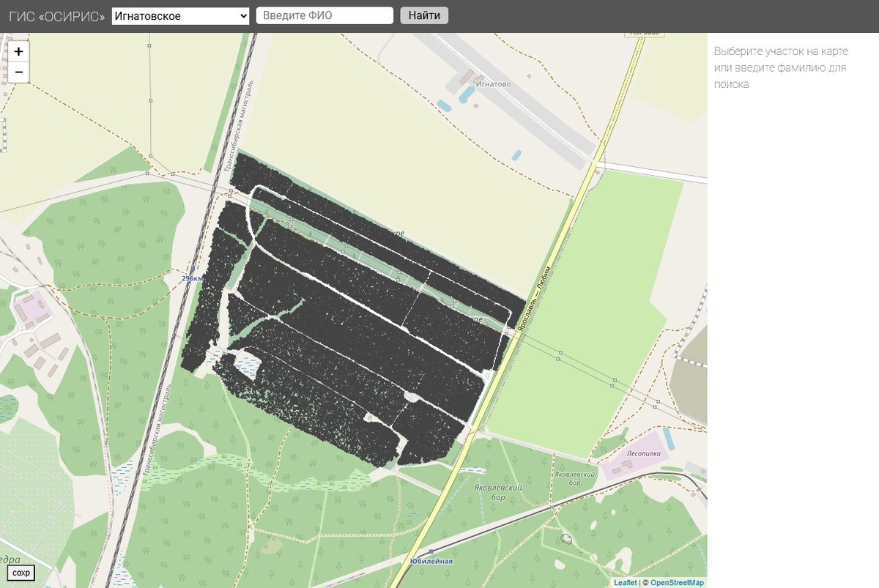Click the Лесопилка label on map

tap(645, 454)
